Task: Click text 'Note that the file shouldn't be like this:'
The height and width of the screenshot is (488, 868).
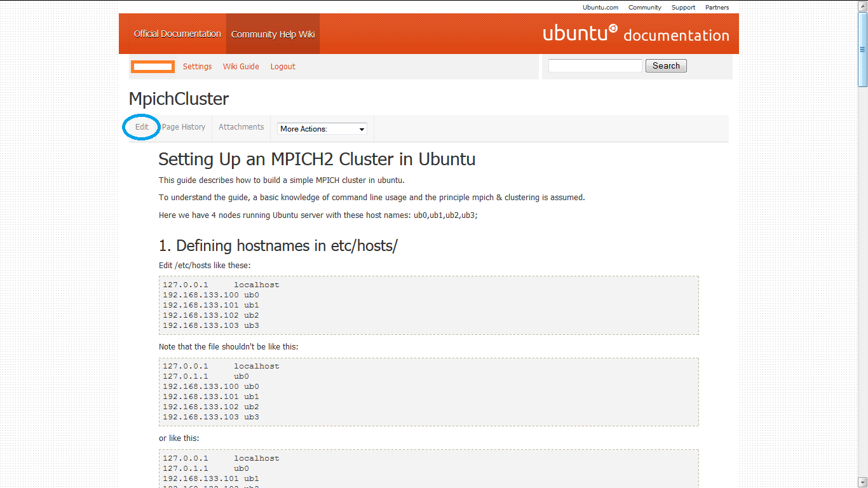Action: [228, 347]
